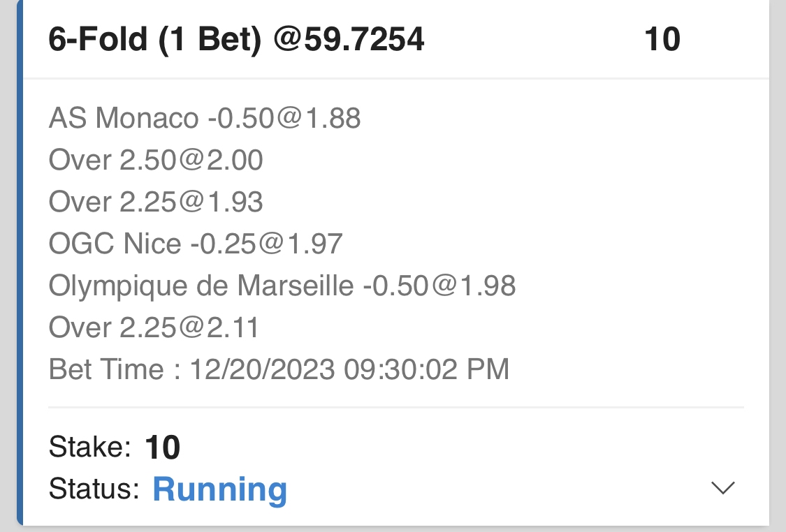Click the Olympique de Marseille team name
Viewport: 786px width, 532px height.
pyautogui.click(x=201, y=286)
